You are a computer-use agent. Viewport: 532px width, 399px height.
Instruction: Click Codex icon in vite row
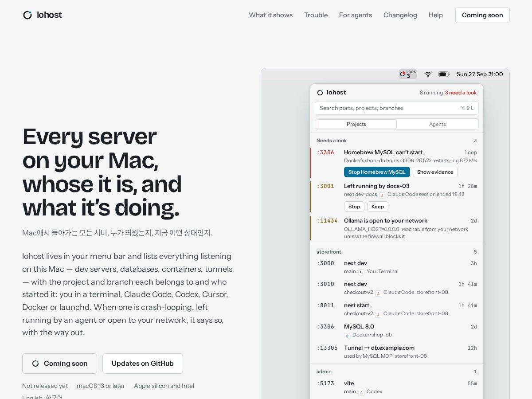coord(361,392)
